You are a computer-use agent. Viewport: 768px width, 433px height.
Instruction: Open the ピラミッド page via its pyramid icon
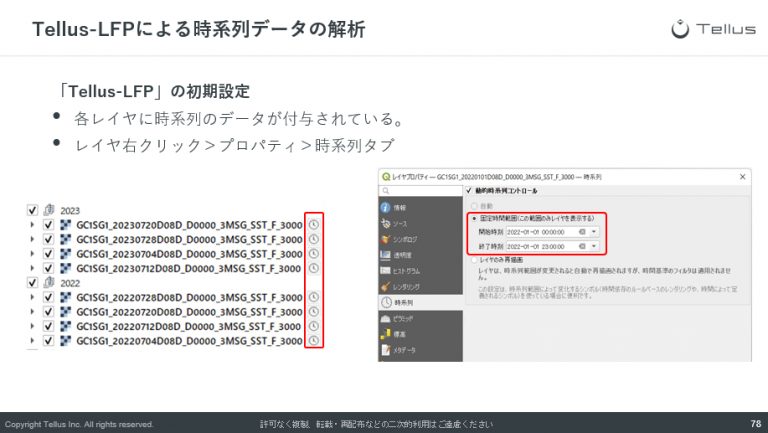tap(385, 318)
